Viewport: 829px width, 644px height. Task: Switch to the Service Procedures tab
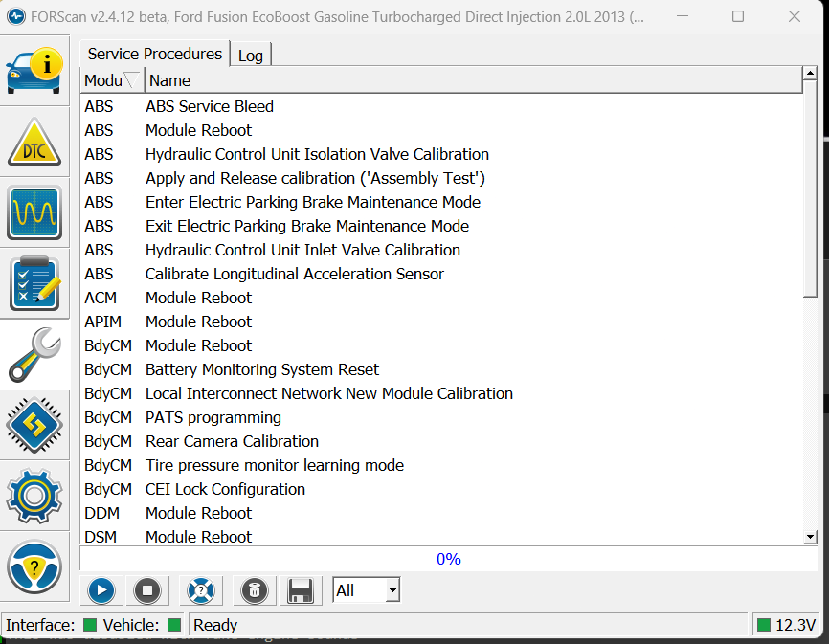pos(155,54)
